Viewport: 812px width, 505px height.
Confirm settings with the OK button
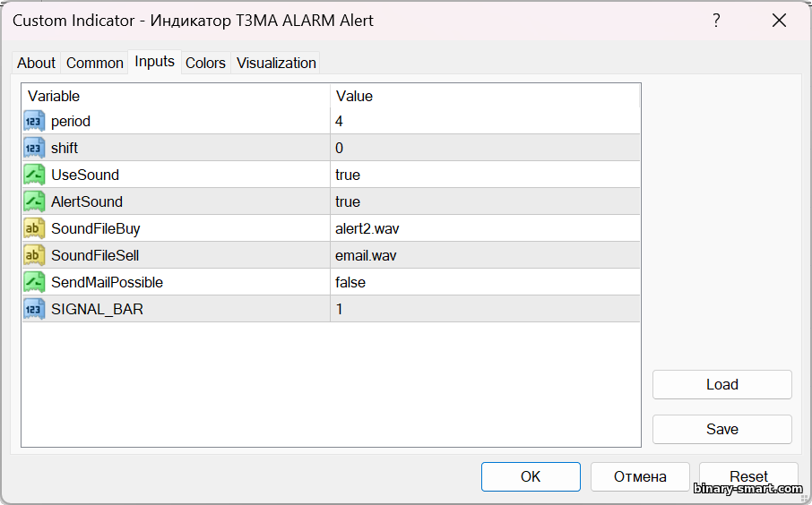pyautogui.click(x=531, y=476)
